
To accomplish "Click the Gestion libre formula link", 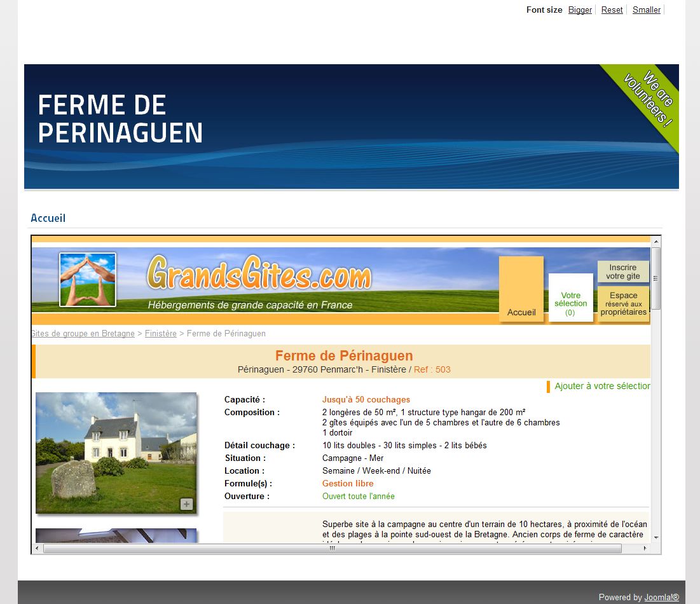I will 348,483.
